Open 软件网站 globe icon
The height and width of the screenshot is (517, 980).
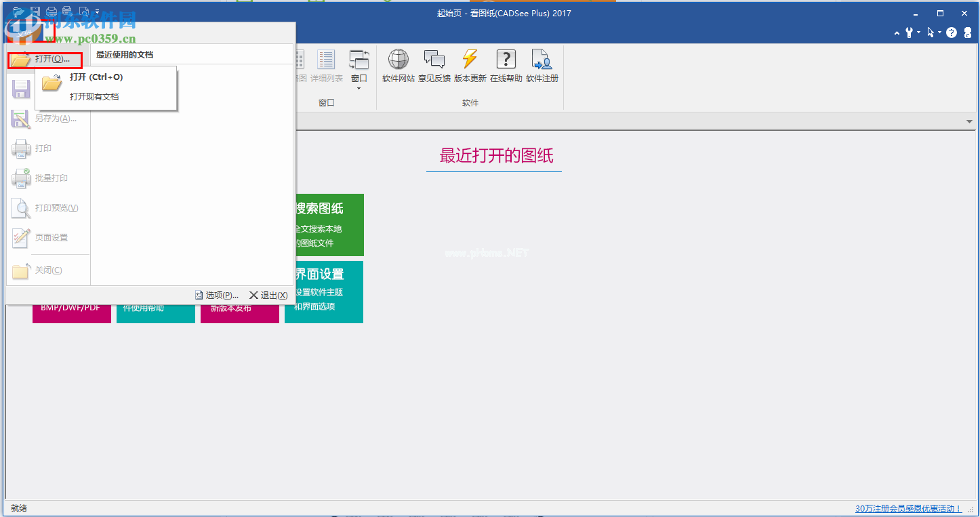399,66
